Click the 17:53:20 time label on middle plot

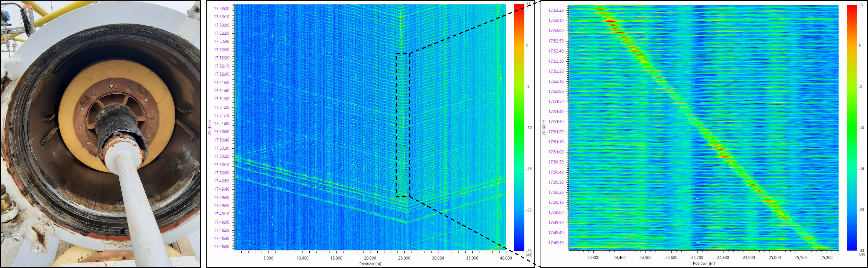coord(221,9)
